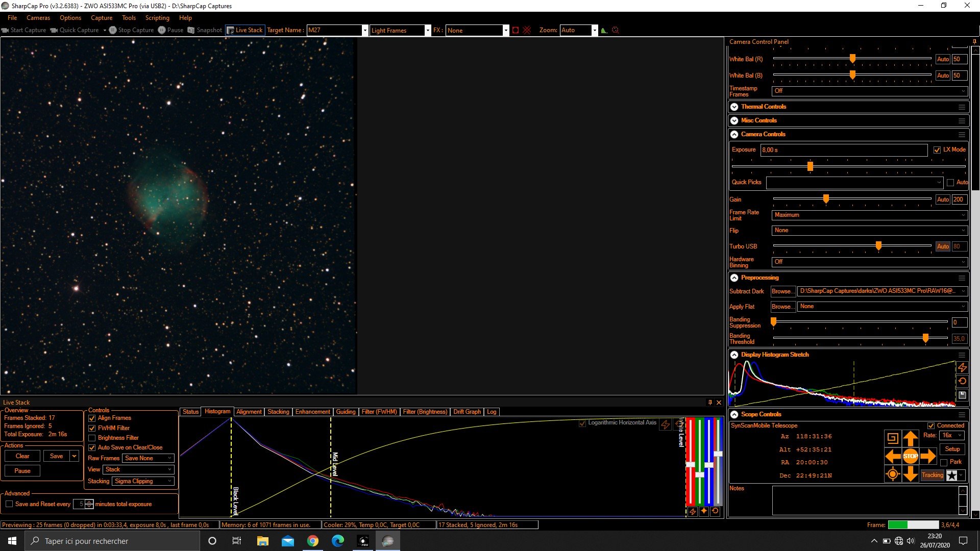Toggle Logarithmic Horizontal Axis checkbox

[x=582, y=423]
